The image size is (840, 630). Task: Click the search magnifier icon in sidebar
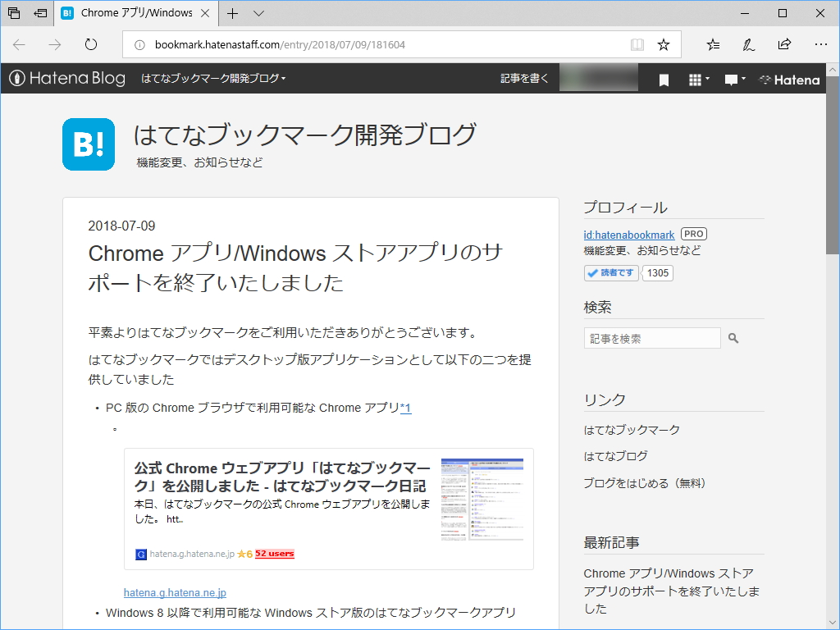point(733,337)
